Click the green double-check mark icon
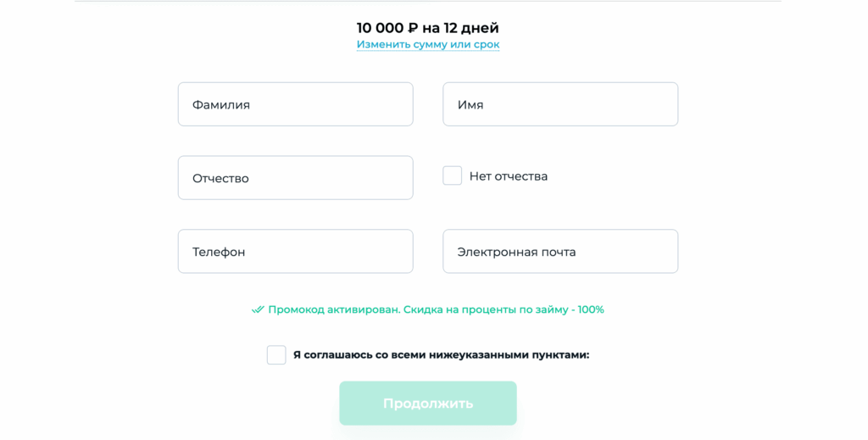Viewport: 868px width, 440px height. tap(258, 310)
